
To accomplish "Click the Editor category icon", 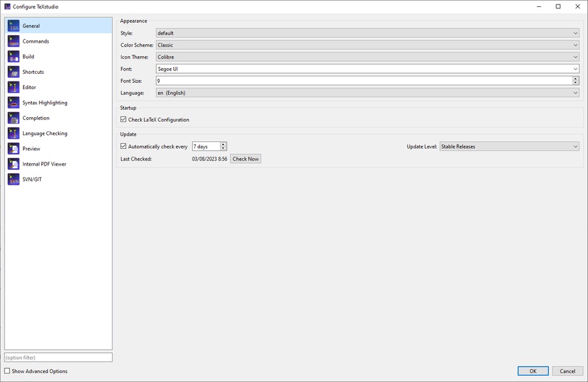I will [13, 87].
